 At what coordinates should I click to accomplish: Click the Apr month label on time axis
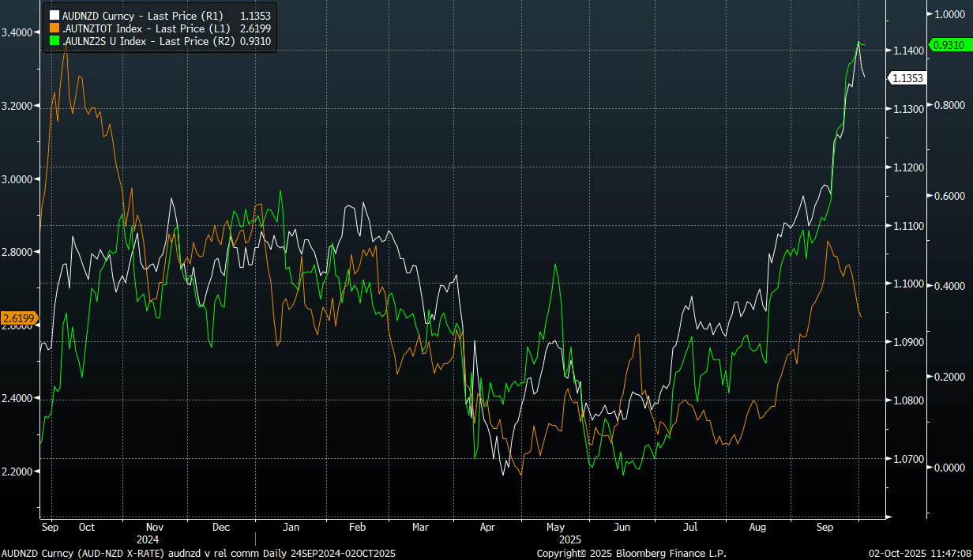pos(487,527)
